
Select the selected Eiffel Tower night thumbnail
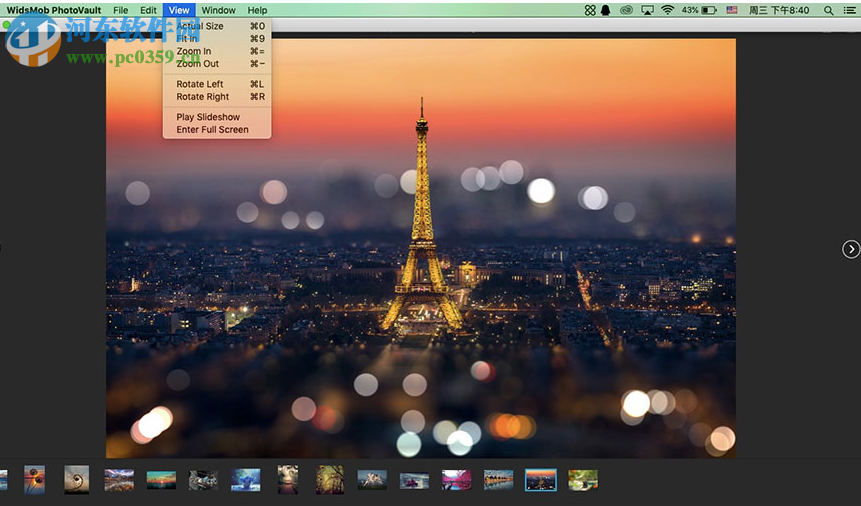click(541, 480)
